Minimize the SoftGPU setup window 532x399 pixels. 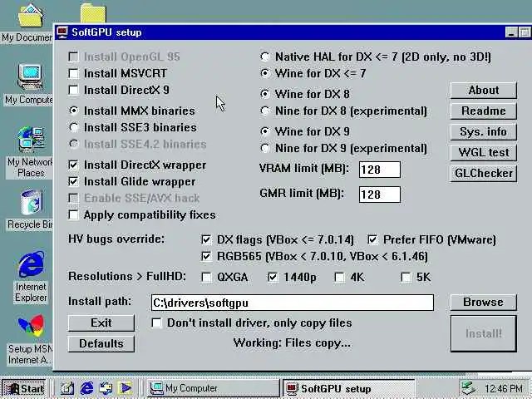pyautogui.click(x=512, y=32)
